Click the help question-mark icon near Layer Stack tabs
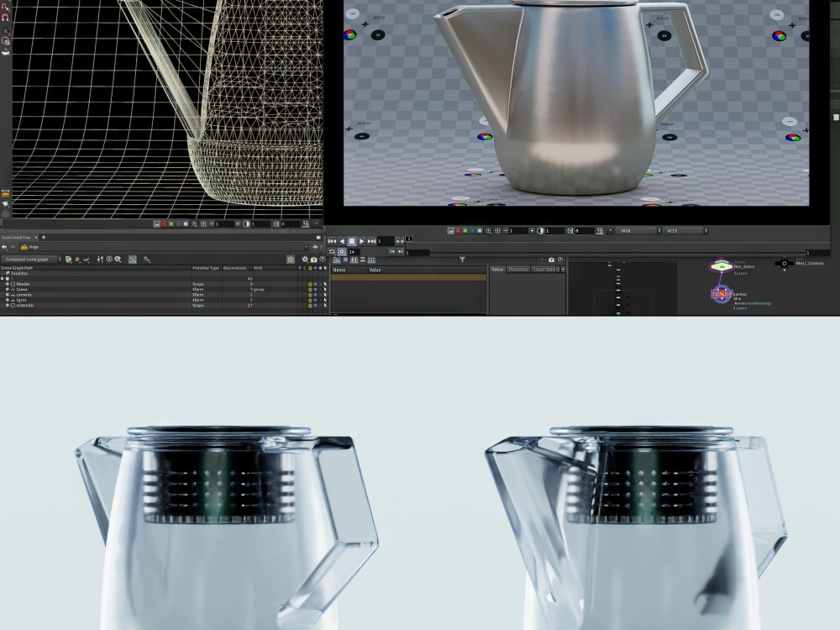The width and height of the screenshot is (840, 630). pyautogui.click(x=560, y=260)
